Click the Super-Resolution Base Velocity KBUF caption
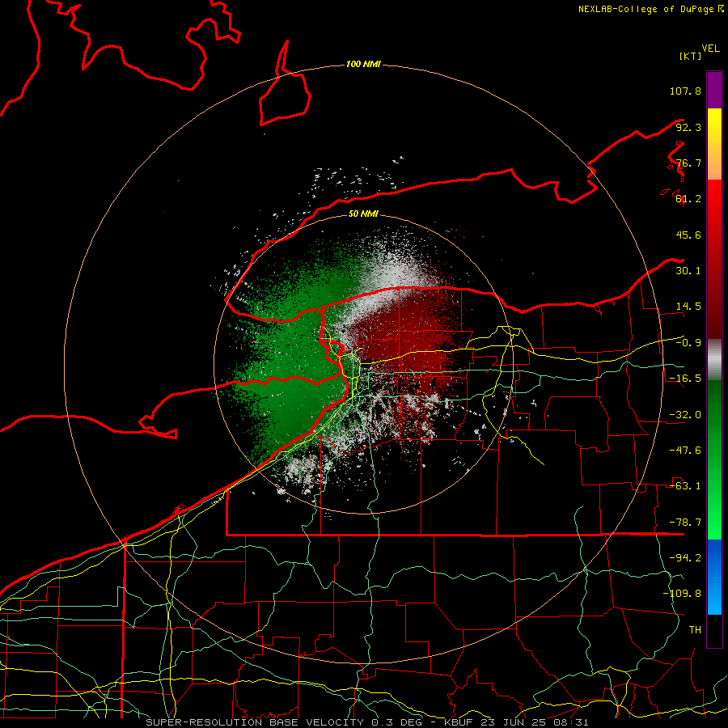728x728 pixels. click(367, 722)
